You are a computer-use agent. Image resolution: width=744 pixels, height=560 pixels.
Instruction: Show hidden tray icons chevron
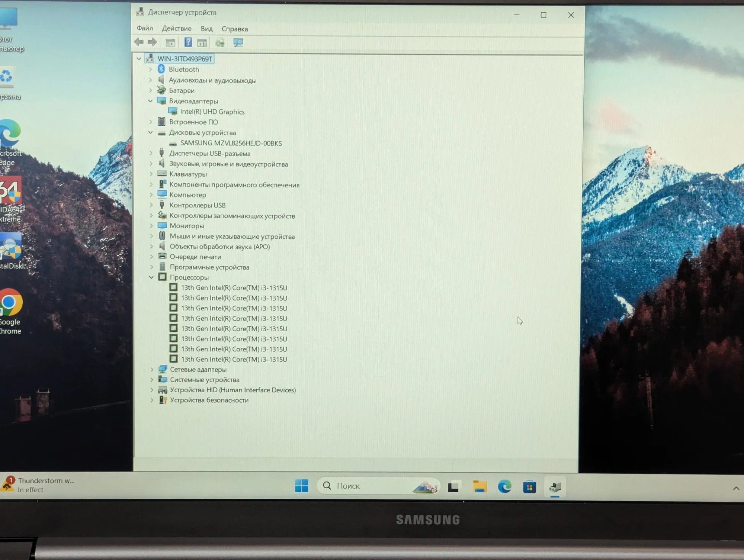tap(736, 488)
